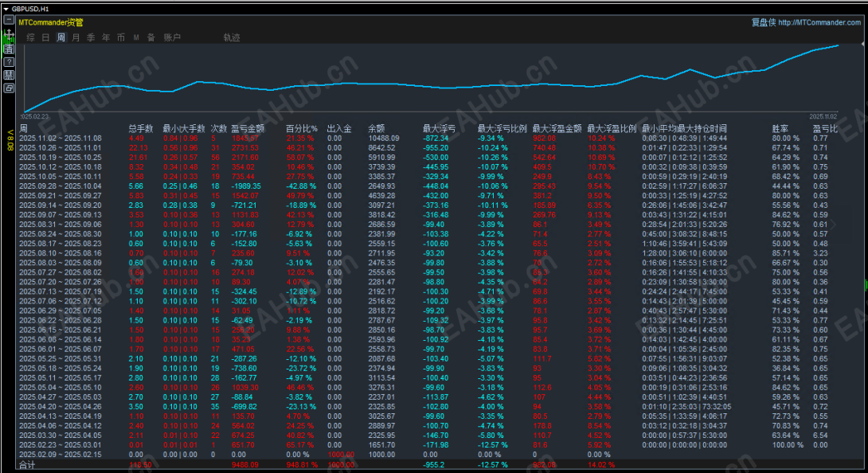
Task: Click total profit 9488.09 in 合计 row
Action: [x=244, y=465]
